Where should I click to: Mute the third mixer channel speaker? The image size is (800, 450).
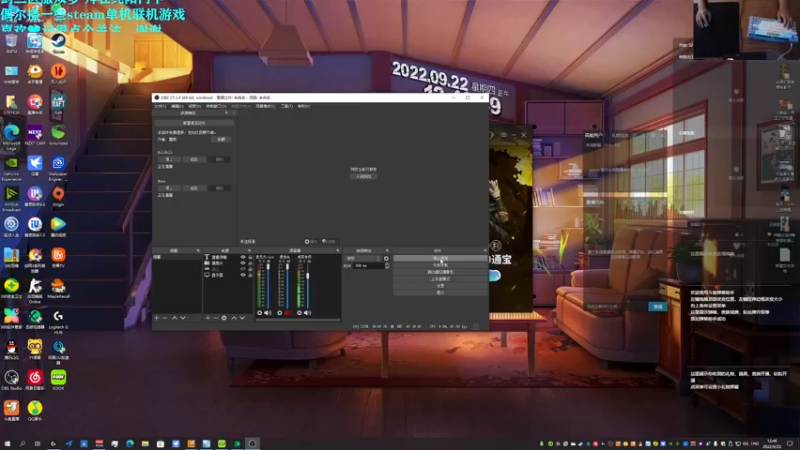pos(308,313)
